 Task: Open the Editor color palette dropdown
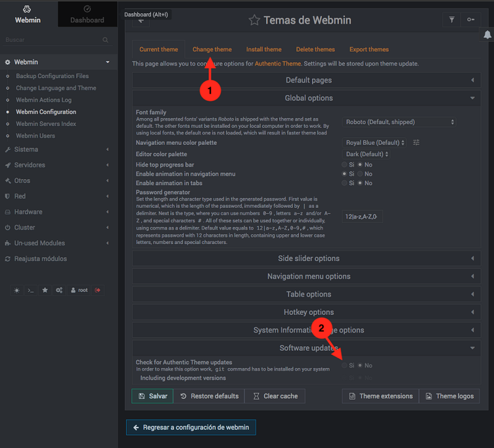[x=366, y=154]
